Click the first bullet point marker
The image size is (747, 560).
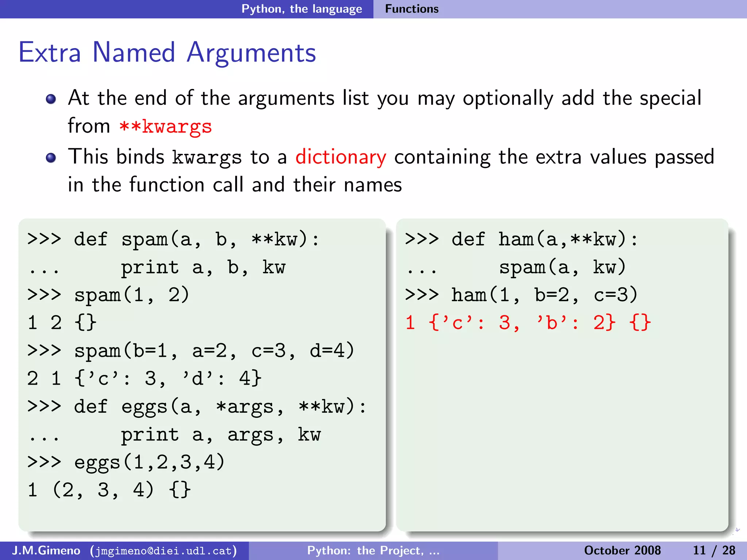pos(51,99)
